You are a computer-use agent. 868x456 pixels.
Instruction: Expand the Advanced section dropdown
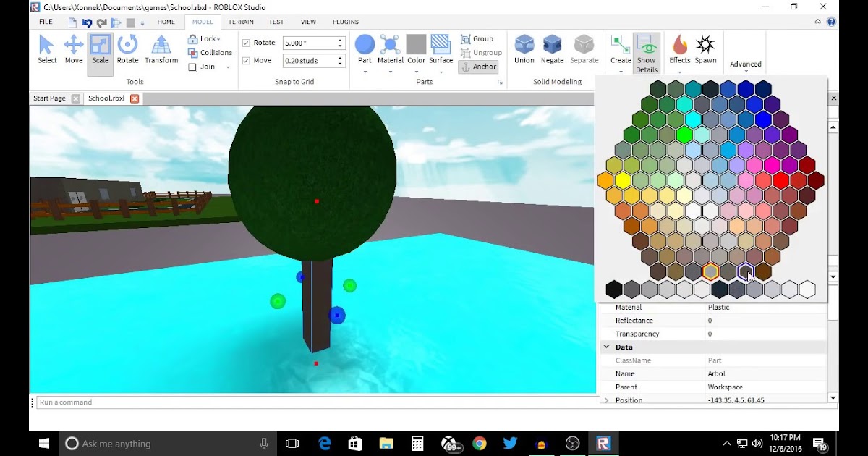(x=745, y=73)
